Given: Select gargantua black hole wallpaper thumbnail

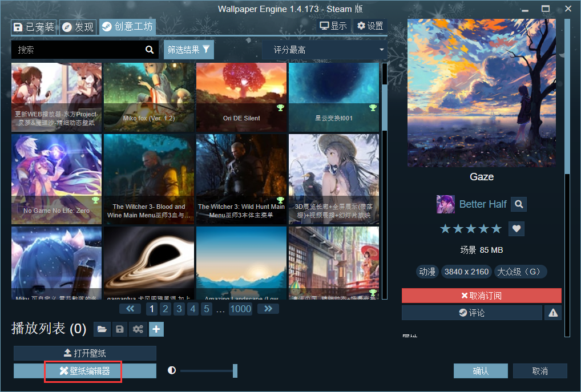Looking at the screenshot, I should [x=149, y=263].
